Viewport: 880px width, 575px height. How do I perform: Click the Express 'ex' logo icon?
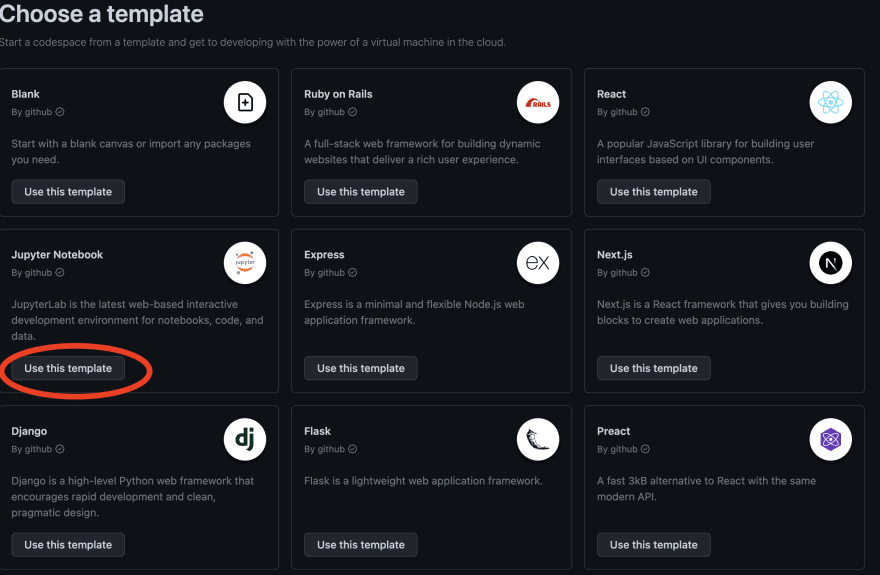(x=538, y=263)
